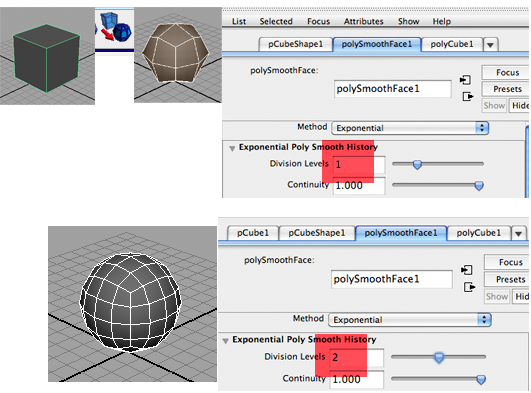The image size is (531, 393).
Task: Collapse Exponential Poly Smooth History in lower panel
Action: coord(226,341)
